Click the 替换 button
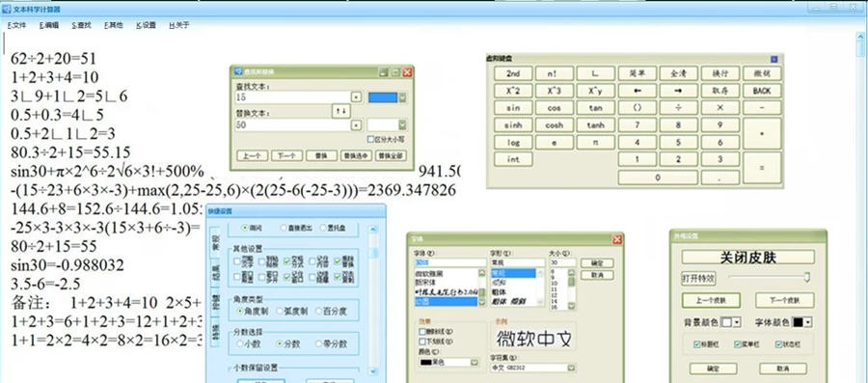Screen dimensions: 868x383 [x=321, y=156]
